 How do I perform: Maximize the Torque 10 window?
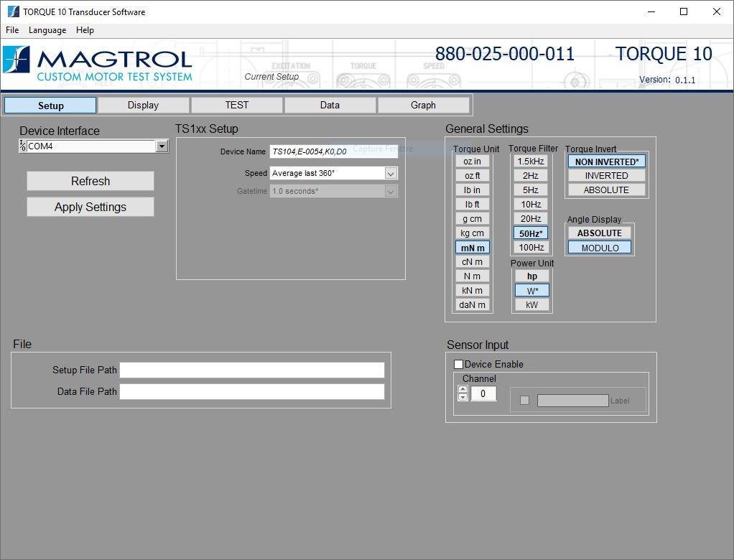pyautogui.click(x=684, y=11)
